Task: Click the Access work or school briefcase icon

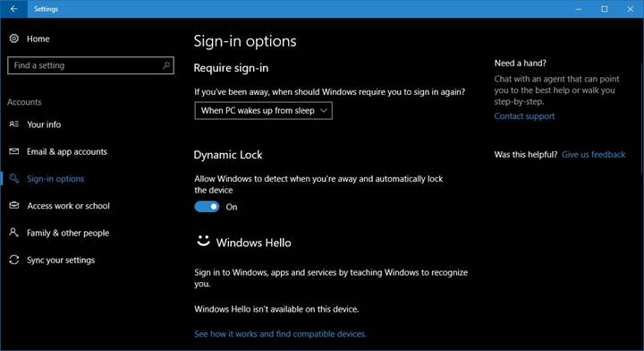Action: pos(14,205)
